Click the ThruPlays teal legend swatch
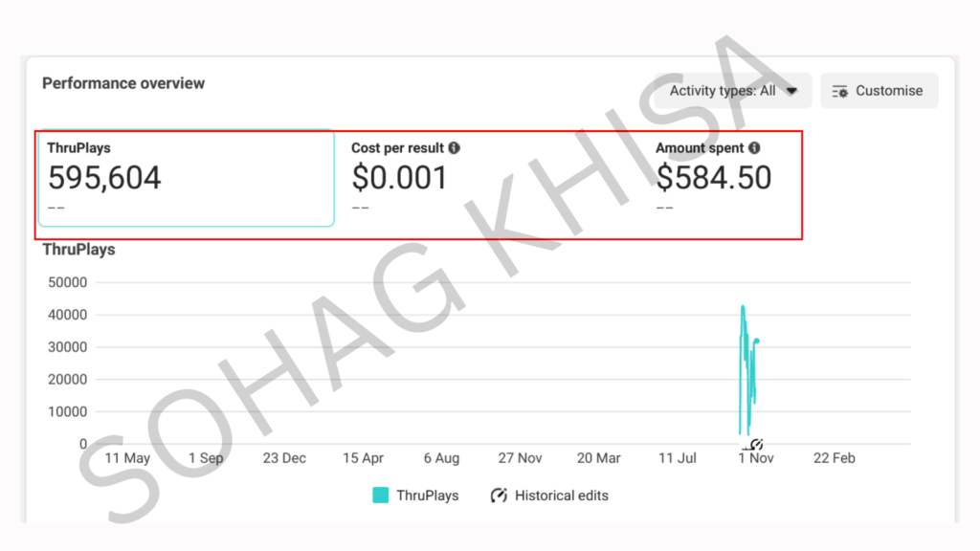The width and height of the screenshot is (980, 551). 381,496
